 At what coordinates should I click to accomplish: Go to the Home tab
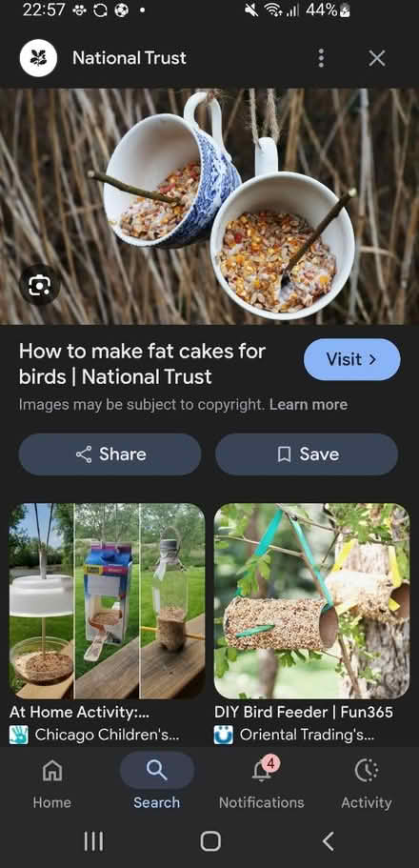[x=52, y=783]
